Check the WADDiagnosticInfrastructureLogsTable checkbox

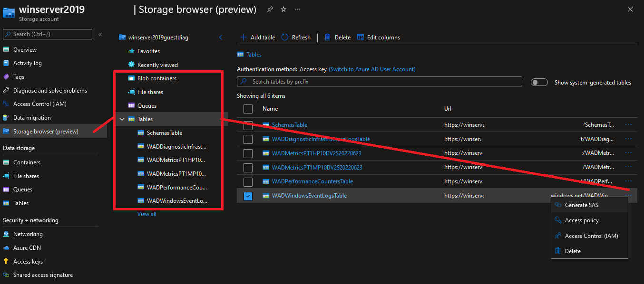(248, 139)
